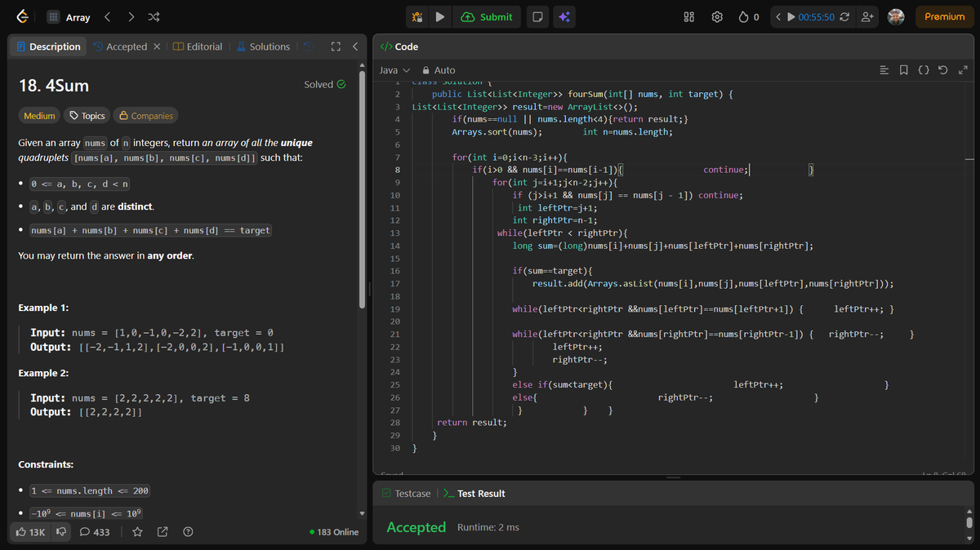Submit the solution
Viewport: 980px width, 550px height.
[488, 17]
